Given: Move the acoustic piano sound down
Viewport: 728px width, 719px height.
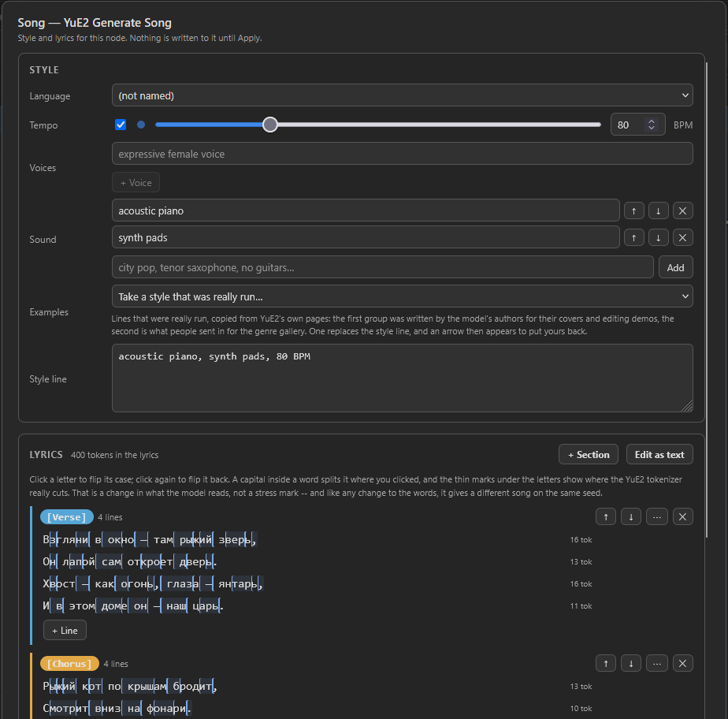Looking at the screenshot, I should coord(658,210).
